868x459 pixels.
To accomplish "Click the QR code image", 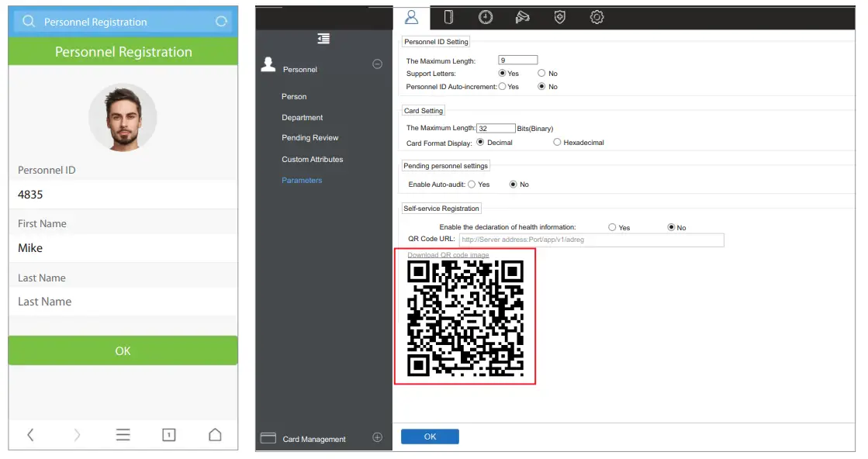I will coord(465,319).
